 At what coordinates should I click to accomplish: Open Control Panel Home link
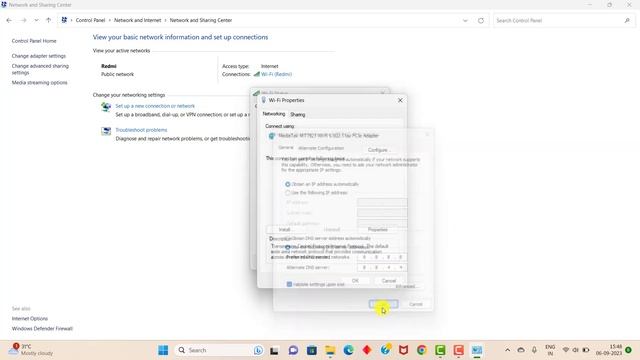pyautogui.click(x=34, y=41)
